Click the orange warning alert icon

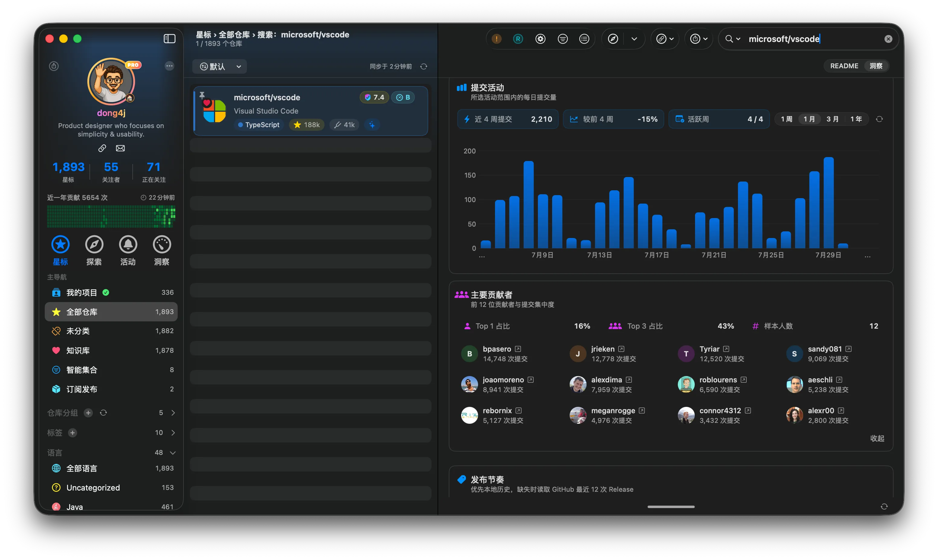coord(496,39)
